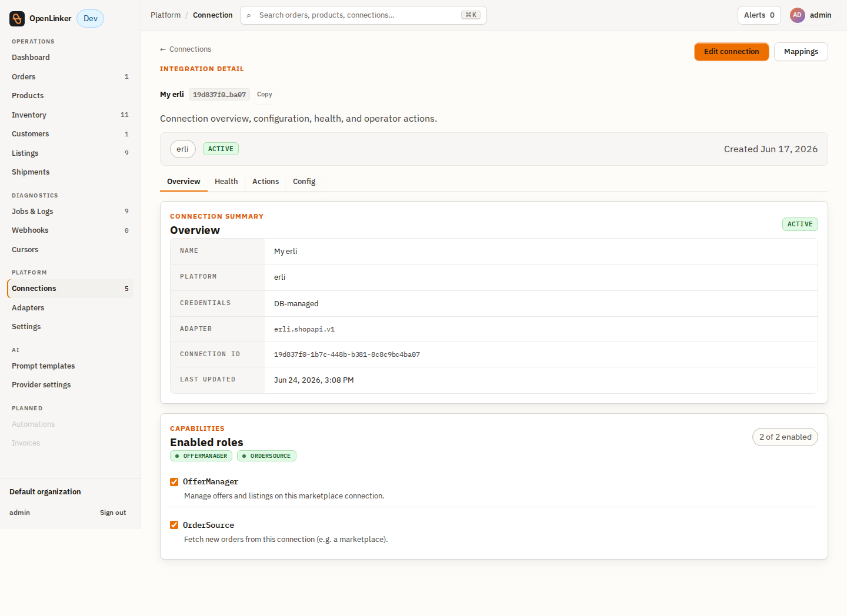Screen dimensions: 847x616
Task: Click the OFFERMANAGER role badge
Action: click(201, 456)
